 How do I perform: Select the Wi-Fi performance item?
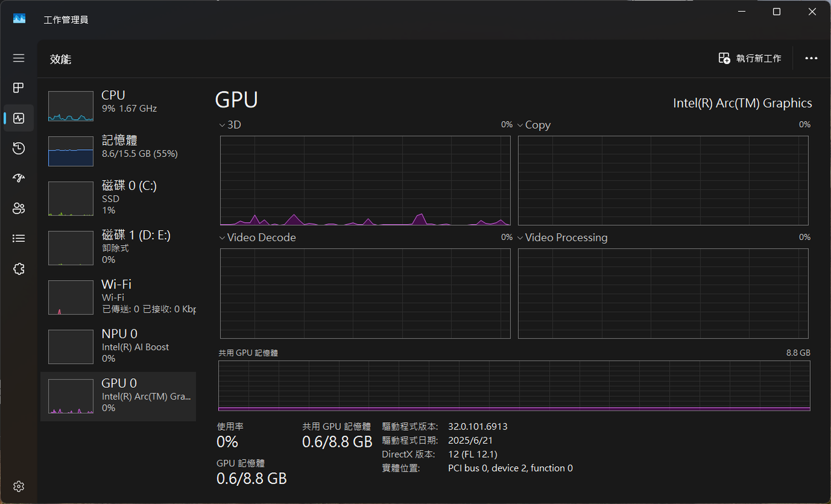pyautogui.click(x=118, y=297)
